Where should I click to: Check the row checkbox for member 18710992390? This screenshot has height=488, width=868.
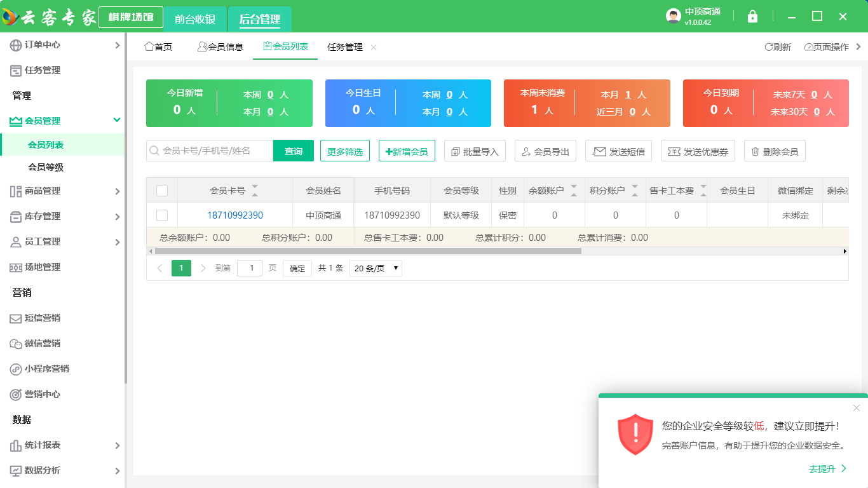tap(162, 215)
